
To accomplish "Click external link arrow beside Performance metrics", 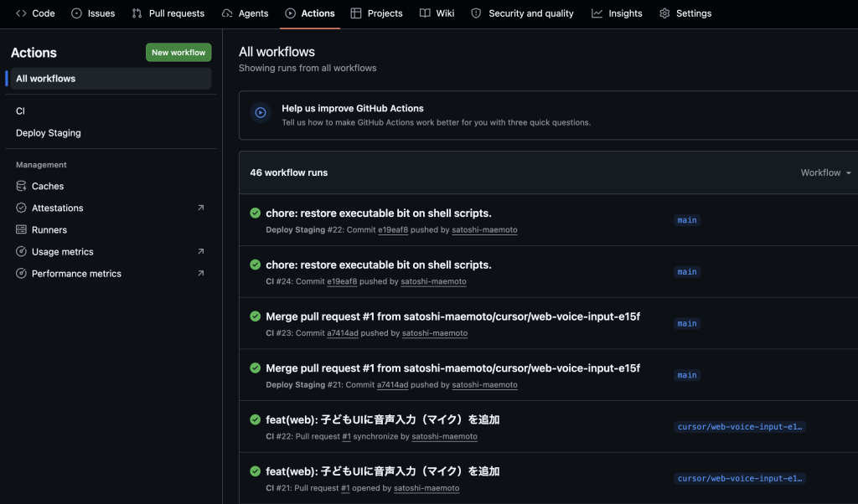I will pos(201,273).
